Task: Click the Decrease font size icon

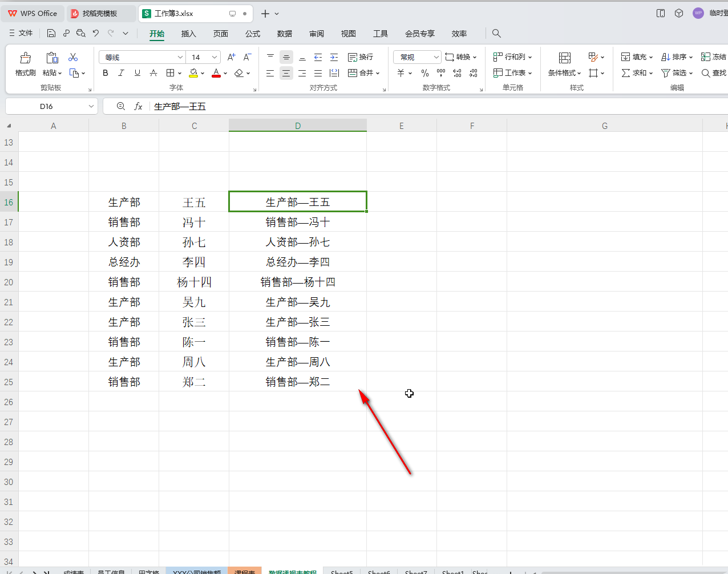Action: click(x=247, y=57)
